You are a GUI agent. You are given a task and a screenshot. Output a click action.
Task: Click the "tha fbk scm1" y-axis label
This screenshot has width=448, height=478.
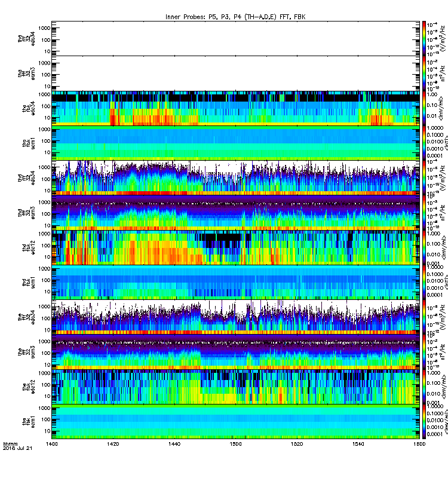pyautogui.click(x=29, y=143)
